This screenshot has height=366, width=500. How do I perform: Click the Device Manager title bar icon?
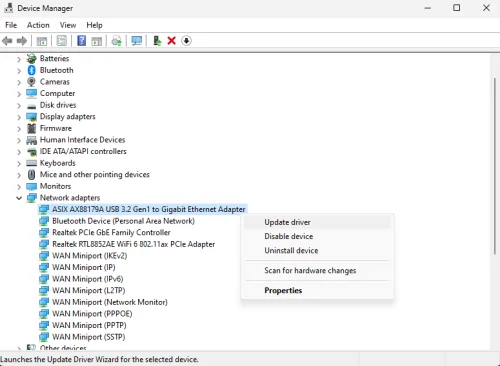pos(9,8)
